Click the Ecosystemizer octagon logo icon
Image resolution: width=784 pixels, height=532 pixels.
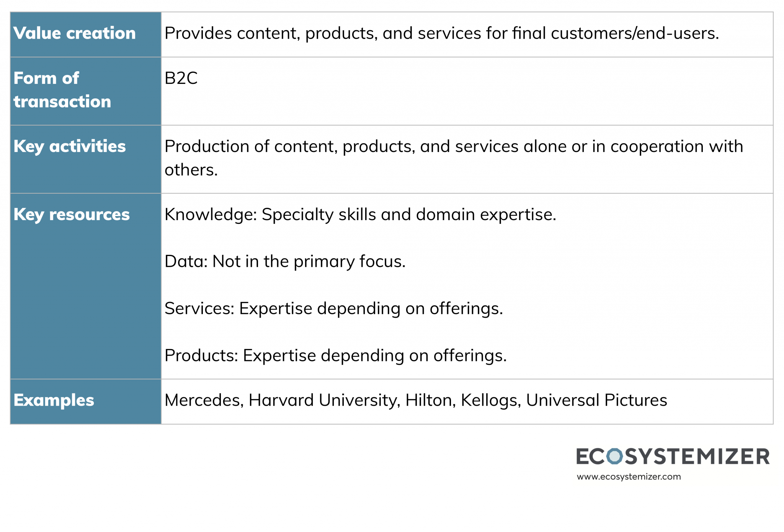(615, 456)
